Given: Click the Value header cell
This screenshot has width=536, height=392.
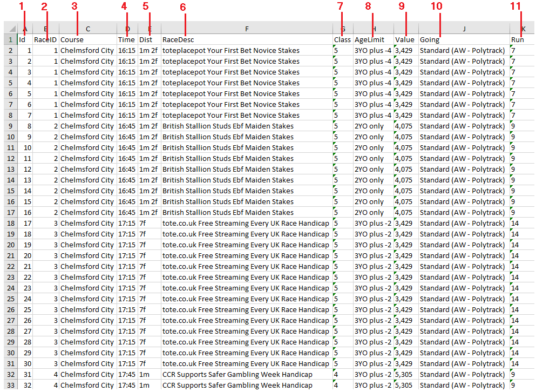Looking at the screenshot, I should coord(406,39).
